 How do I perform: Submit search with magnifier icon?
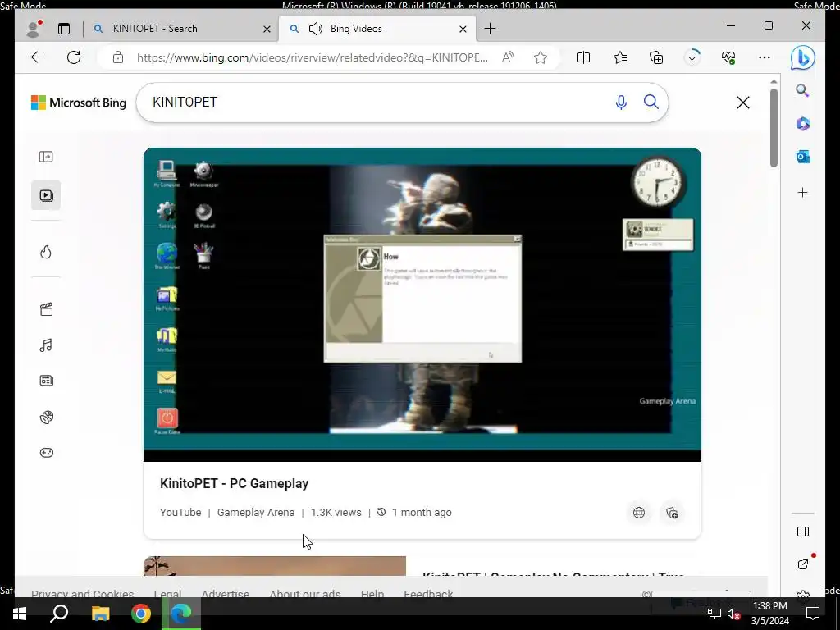click(651, 102)
